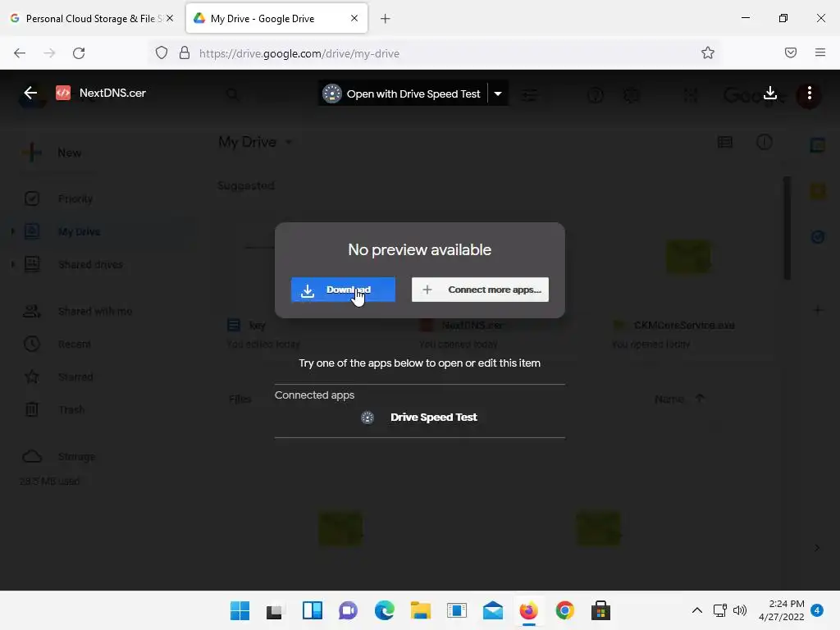Launch Microsoft Edge from taskbar
The width and height of the screenshot is (840, 630).
[x=384, y=610]
